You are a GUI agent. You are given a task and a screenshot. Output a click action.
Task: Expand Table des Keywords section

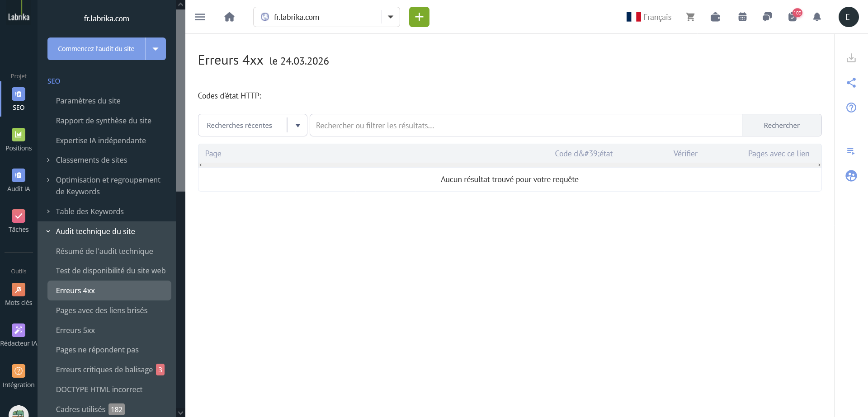point(48,211)
